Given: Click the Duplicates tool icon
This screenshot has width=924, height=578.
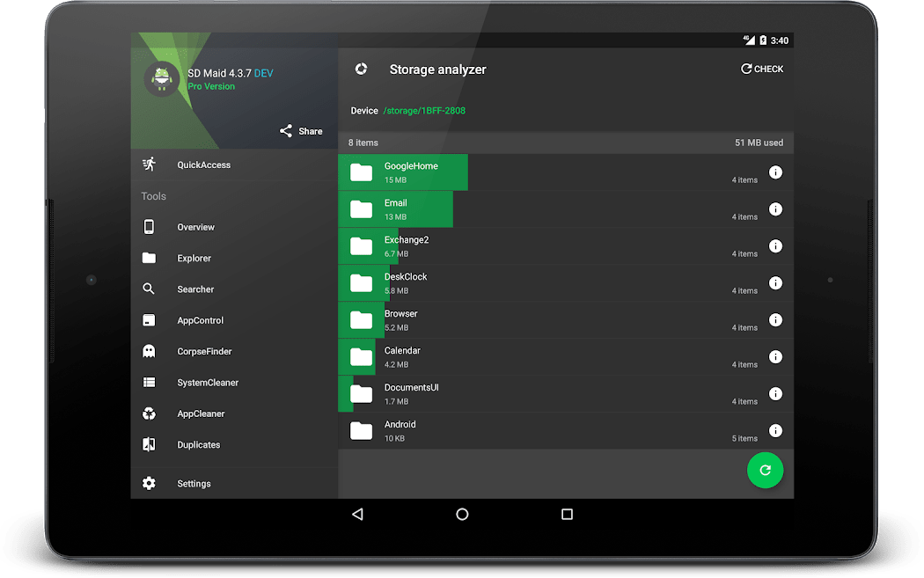Looking at the screenshot, I should tap(150, 444).
